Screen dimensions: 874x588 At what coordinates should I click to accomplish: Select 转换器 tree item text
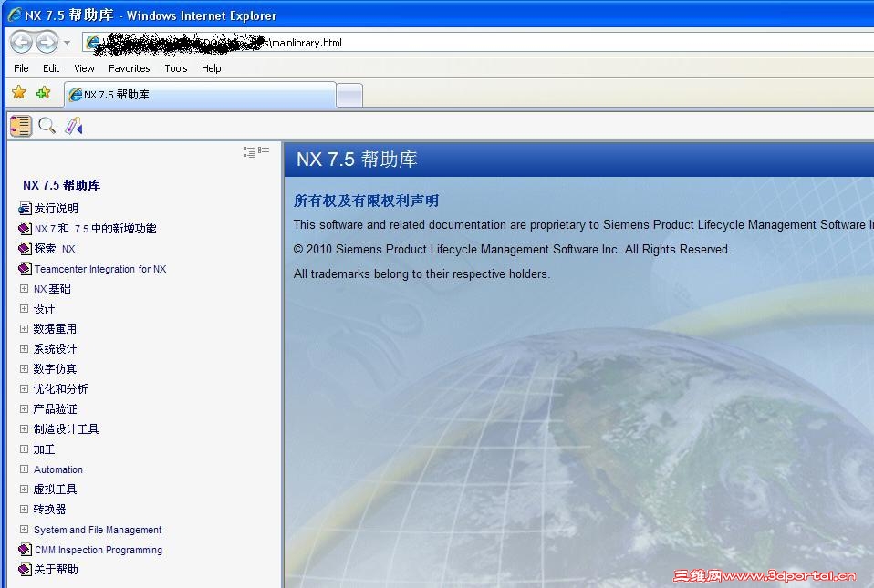pos(49,509)
